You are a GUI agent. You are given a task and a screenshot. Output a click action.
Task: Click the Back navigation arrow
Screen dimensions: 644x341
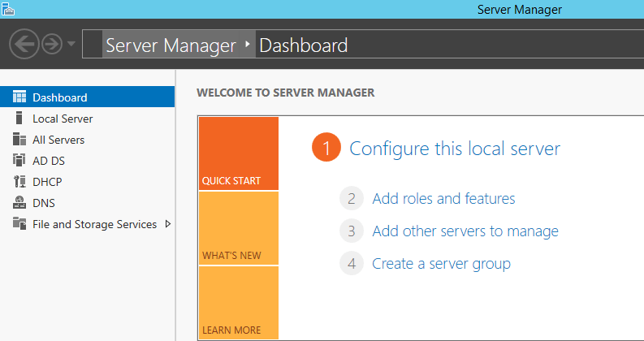click(x=24, y=44)
